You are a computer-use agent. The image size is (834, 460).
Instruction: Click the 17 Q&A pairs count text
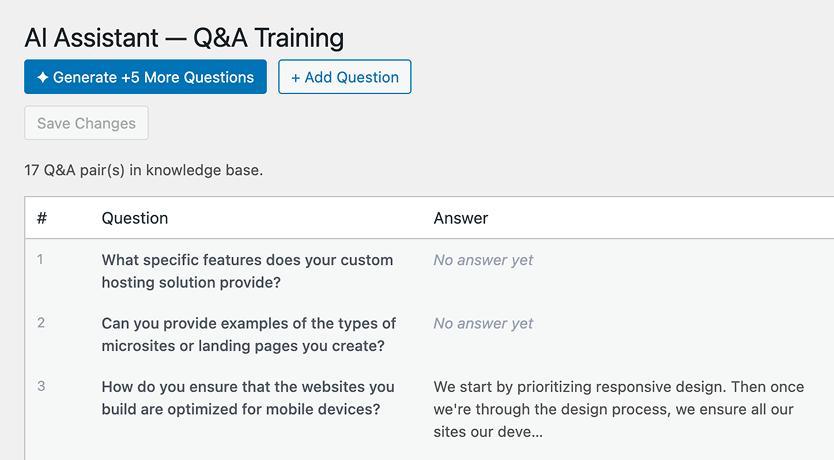(x=143, y=170)
